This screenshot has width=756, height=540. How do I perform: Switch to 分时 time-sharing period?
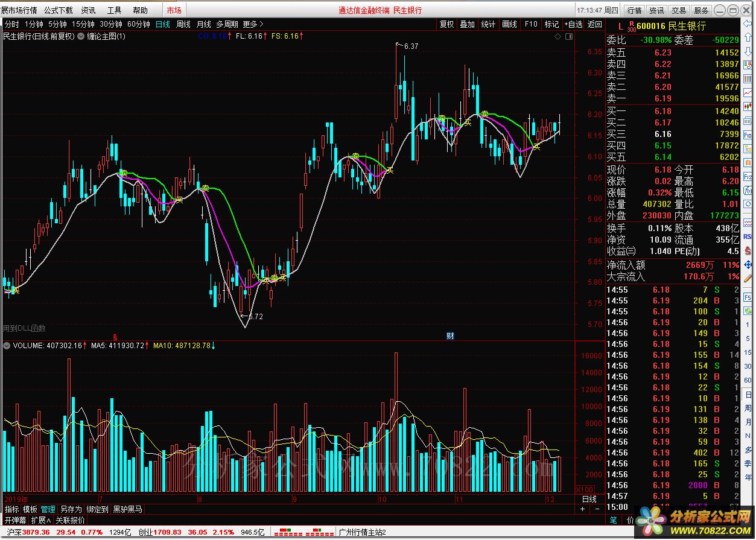11,24
